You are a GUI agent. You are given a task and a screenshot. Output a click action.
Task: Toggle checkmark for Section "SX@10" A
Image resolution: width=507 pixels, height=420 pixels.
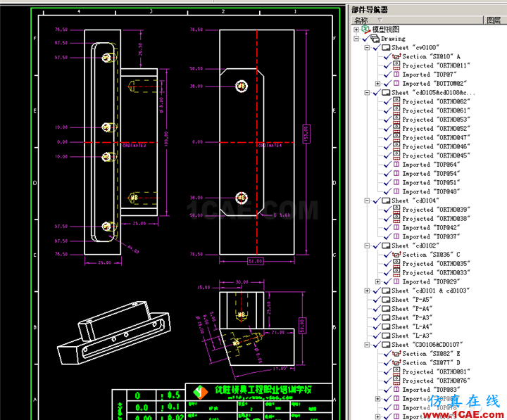[x=387, y=56]
